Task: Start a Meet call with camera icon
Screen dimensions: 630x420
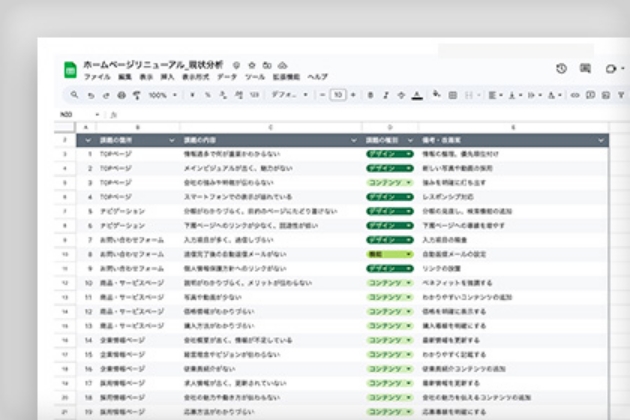Action: pyautogui.click(x=611, y=69)
